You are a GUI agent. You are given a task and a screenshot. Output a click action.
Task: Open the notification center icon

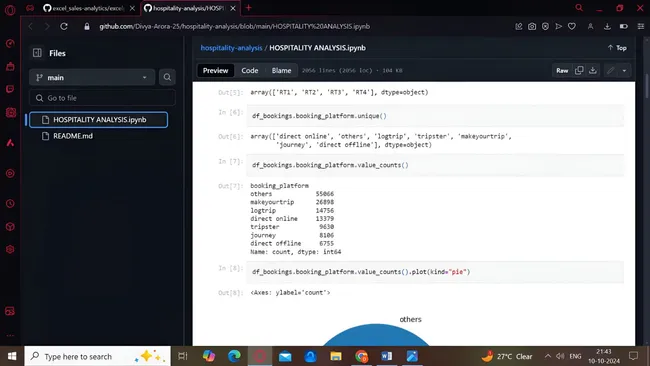point(633,356)
